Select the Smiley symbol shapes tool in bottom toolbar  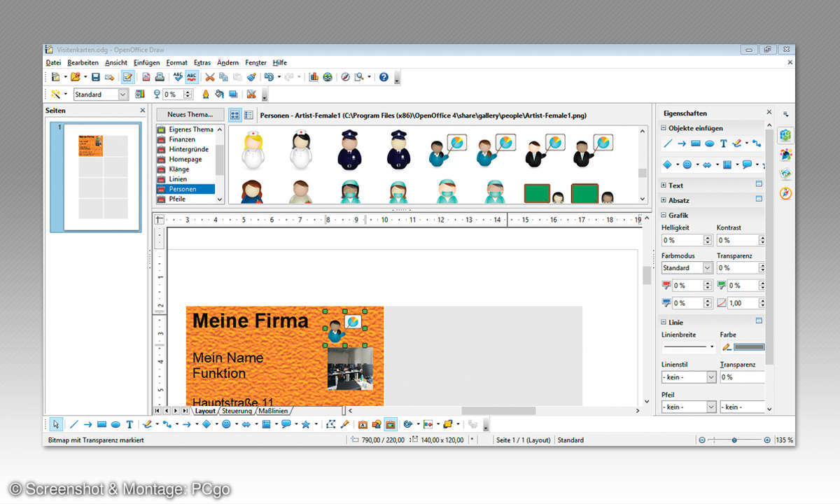point(226,424)
